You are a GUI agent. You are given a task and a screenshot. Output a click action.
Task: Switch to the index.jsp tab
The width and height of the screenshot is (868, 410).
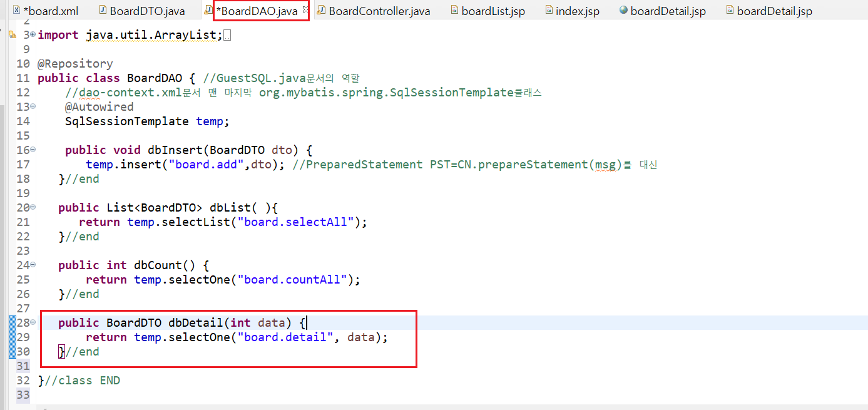click(x=572, y=11)
